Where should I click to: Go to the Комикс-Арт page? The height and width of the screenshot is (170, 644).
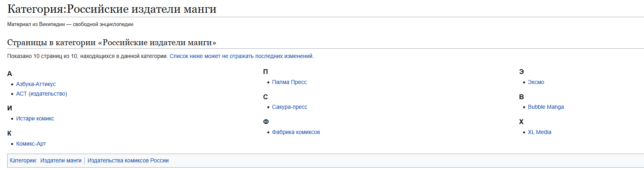(31, 144)
